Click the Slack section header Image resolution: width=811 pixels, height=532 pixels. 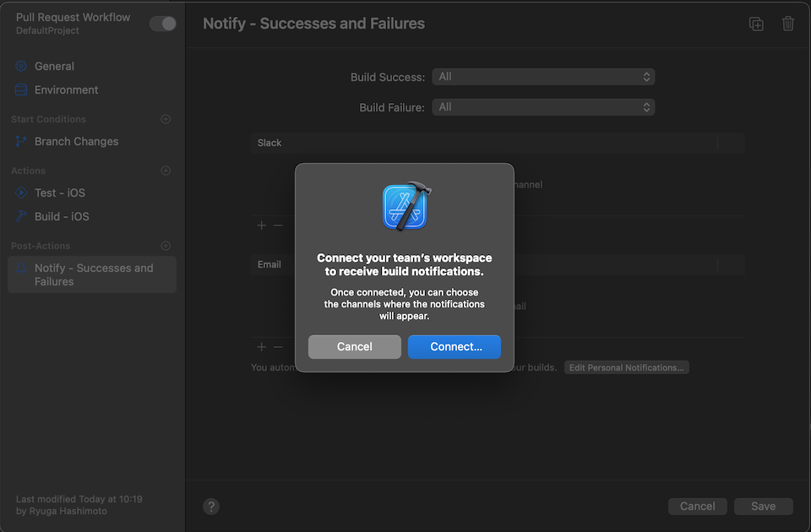point(498,144)
